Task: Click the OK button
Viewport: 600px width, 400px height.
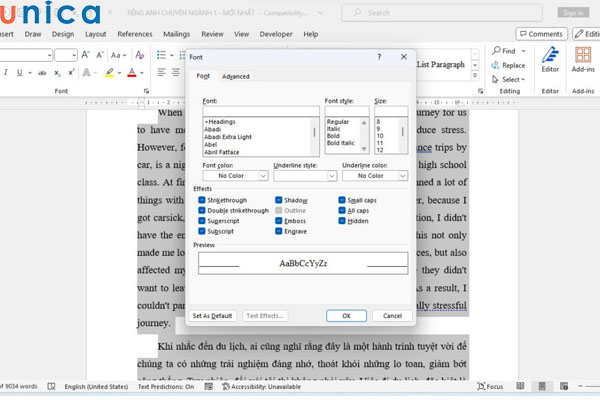Action: pyautogui.click(x=346, y=315)
